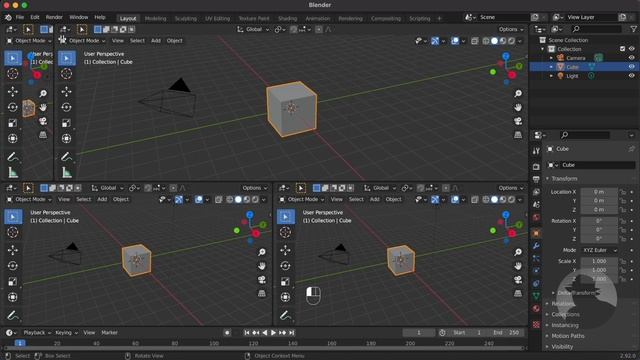Click End frame 250 field

(x=507, y=333)
